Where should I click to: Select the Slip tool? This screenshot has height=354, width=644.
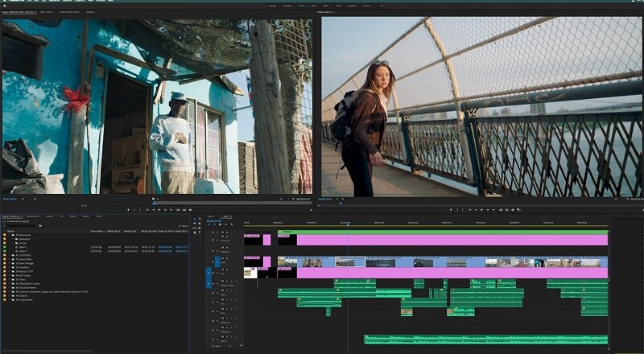pyautogui.click(x=195, y=228)
